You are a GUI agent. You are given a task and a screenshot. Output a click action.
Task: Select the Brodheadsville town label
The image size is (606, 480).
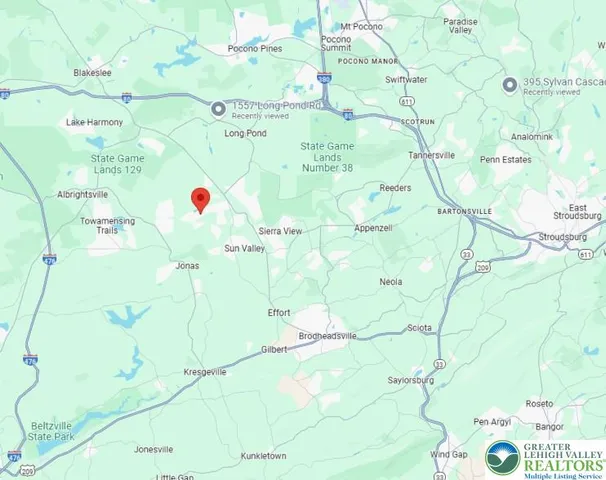[x=327, y=336]
